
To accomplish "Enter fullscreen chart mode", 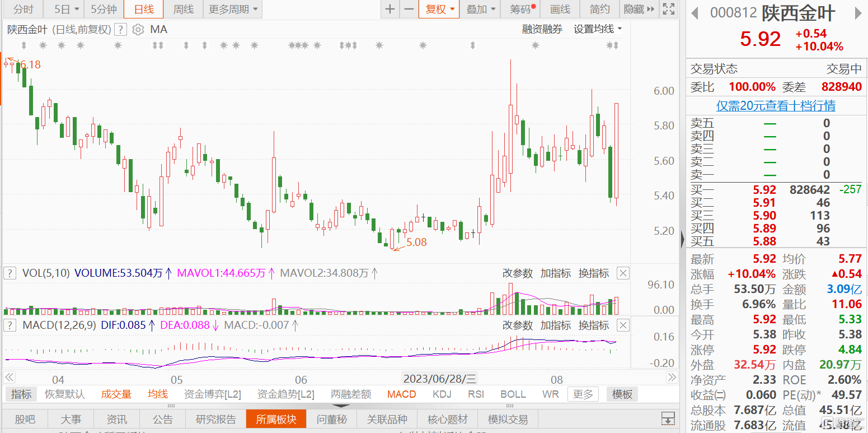I will tap(668, 9).
